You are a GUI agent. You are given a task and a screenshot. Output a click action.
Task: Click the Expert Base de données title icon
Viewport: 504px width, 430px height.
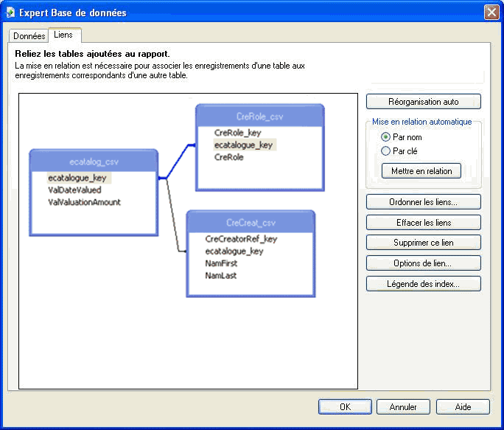pyautogui.click(x=10, y=13)
